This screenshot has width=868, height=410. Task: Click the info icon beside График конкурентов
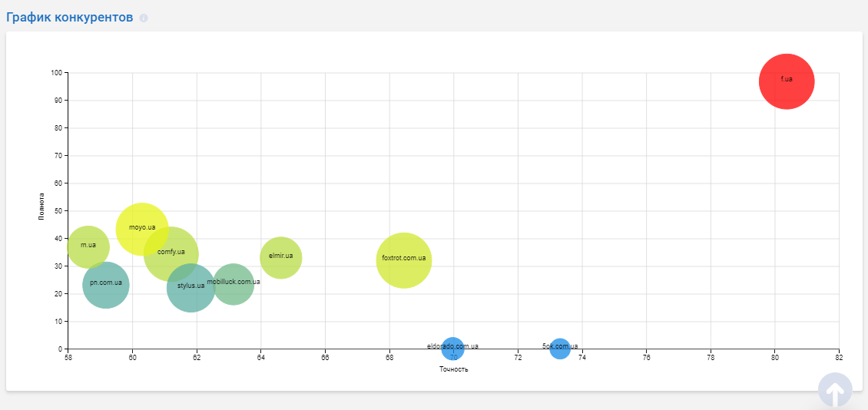click(x=144, y=18)
